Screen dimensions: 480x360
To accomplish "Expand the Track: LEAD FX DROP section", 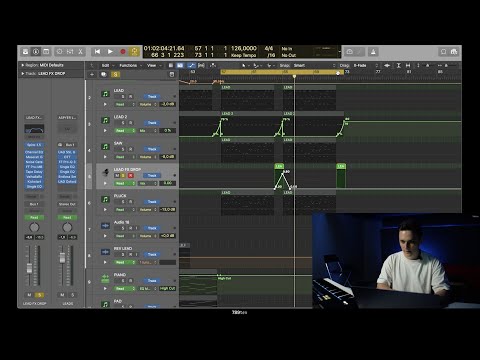I will pyautogui.click(x=23, y=73).
